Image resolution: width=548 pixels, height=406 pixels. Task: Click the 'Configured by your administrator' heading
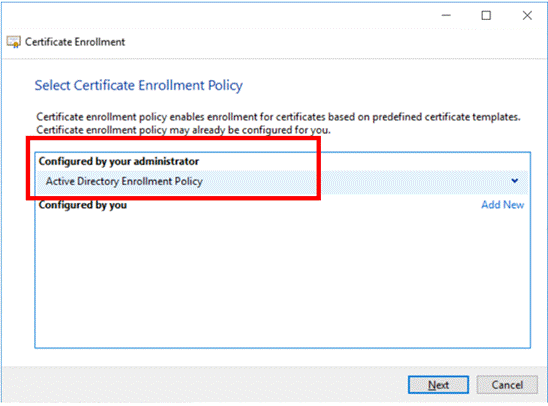[118, 161]
